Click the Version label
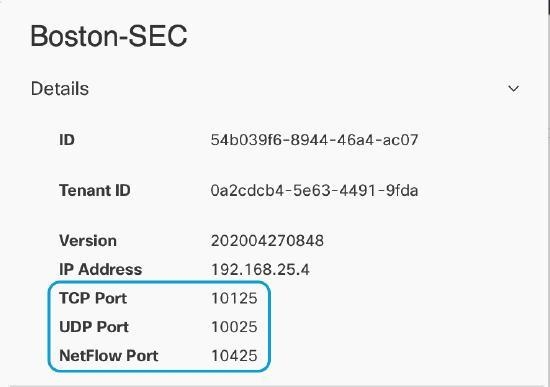550x387 pixels. (88, 241)
